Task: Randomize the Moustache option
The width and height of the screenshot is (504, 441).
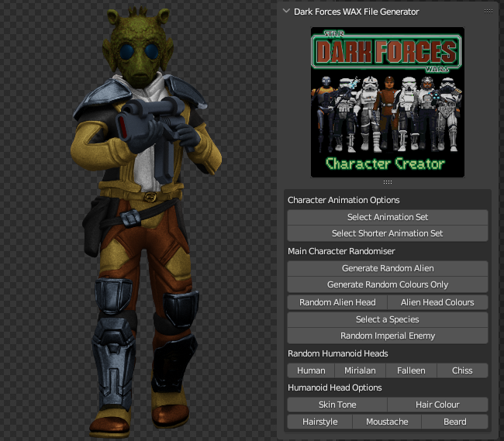Action: point(387,422)
